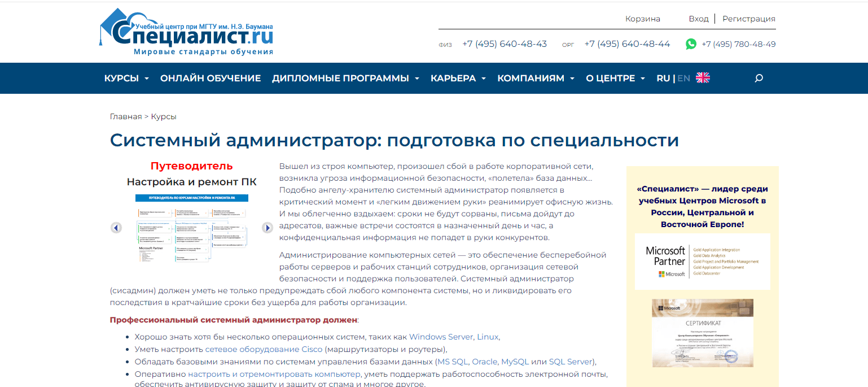
Task: Click the Microsoft Partner badge
Action: click(702, 262)
